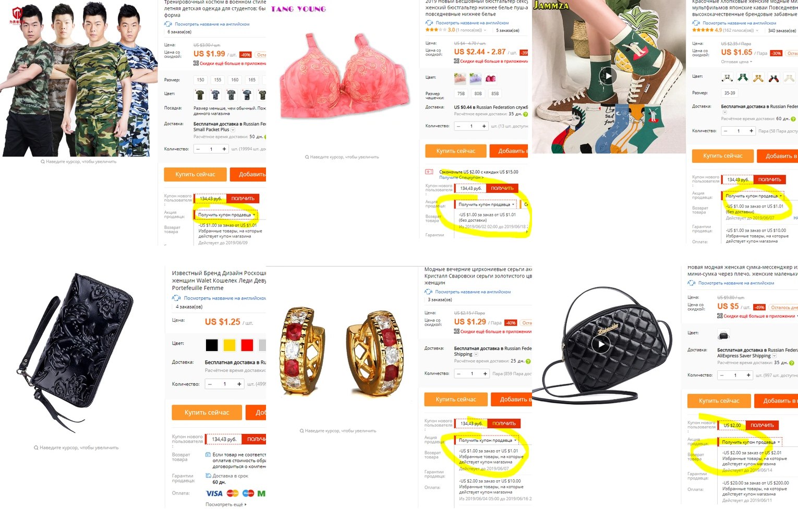Pick the red color swatch for the wallet
798x532 pixels.
pos(247,345)
